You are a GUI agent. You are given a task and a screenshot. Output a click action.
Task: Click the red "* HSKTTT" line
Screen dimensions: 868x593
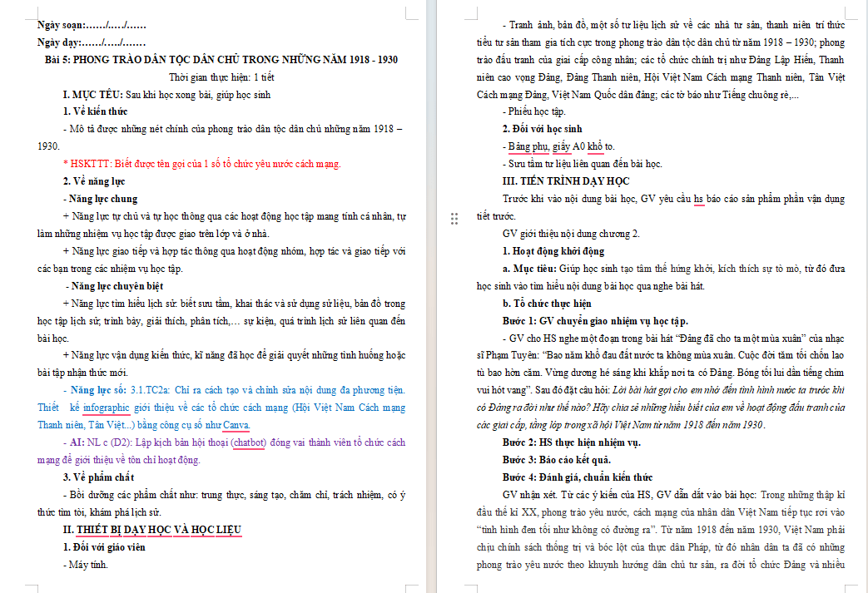pyautogui.click(x=202, y=164)
